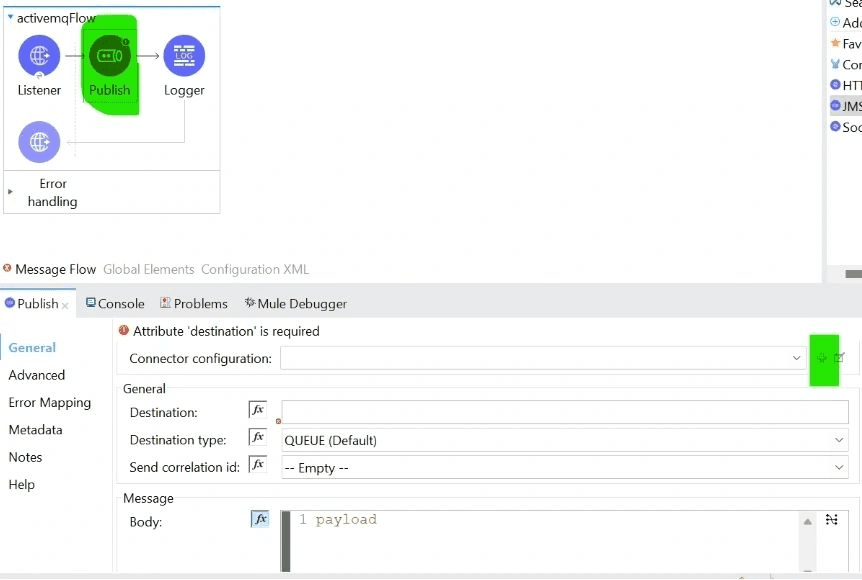Click the green plus to add connector configuration
This screenshot has width=862, height=580.
pyautogui.click(x=822, y=357)
